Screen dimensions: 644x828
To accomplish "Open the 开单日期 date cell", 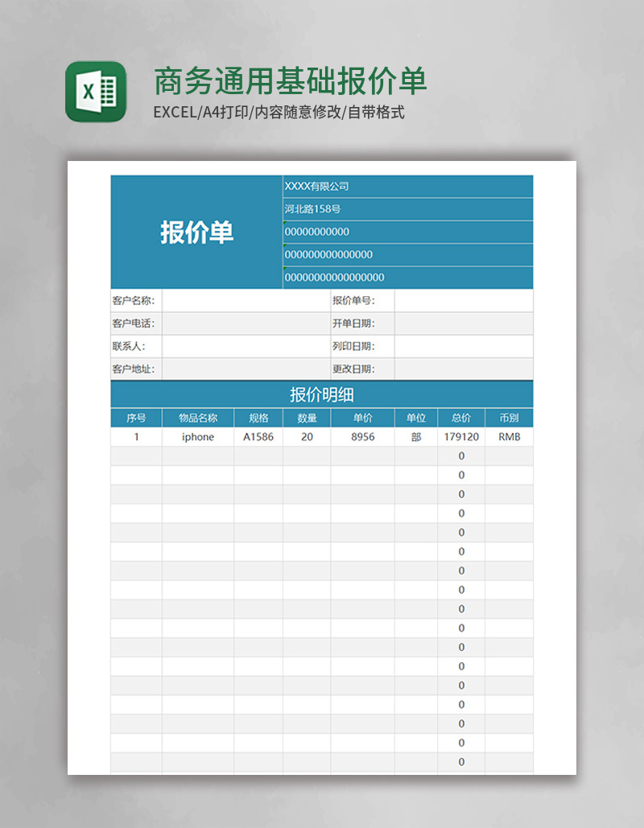I will click(x=464, y=323).
